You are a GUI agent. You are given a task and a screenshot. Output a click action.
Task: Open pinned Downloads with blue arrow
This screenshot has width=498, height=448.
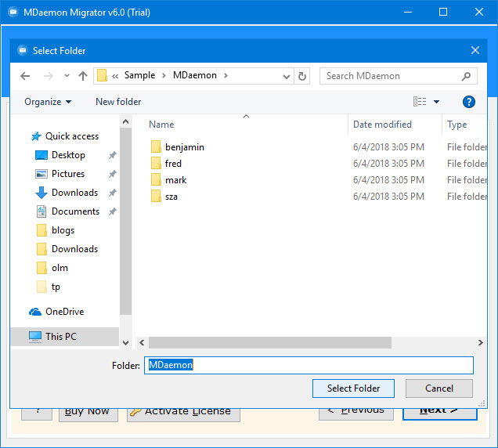click(x=74, y=193)
